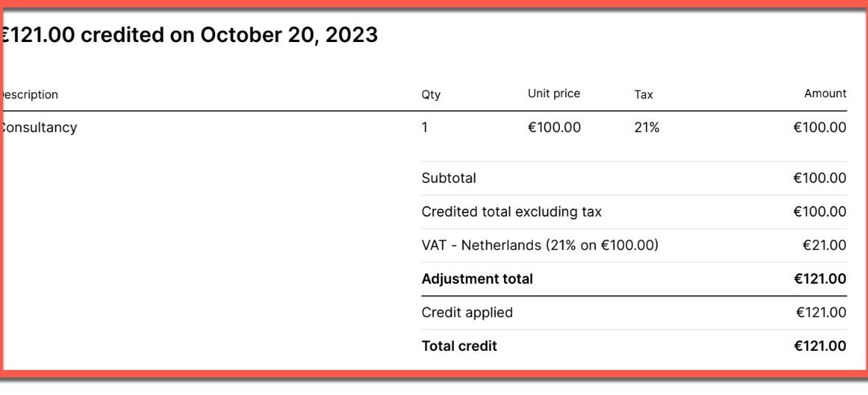Click the "Total credit" label

click(459, 346)
